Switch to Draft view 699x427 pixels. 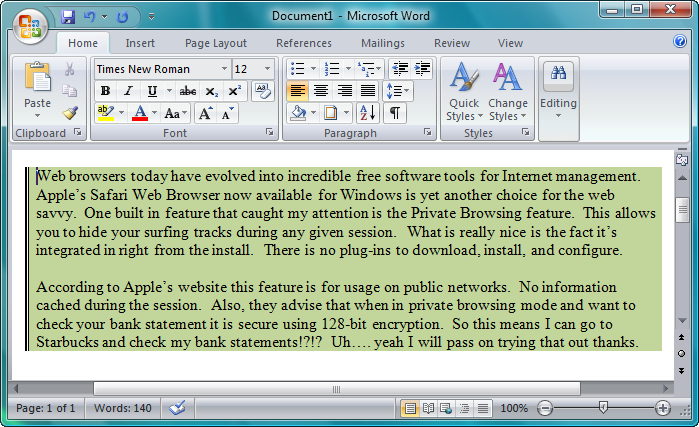pyautogui.click(x=482, y=408)
